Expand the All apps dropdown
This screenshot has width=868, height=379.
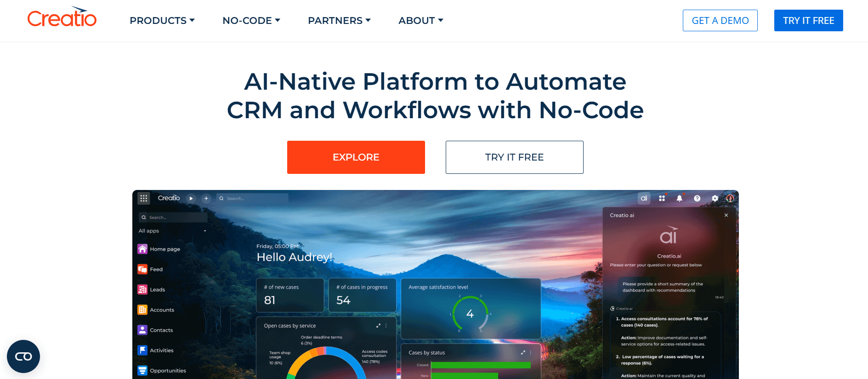coord(173,231)
